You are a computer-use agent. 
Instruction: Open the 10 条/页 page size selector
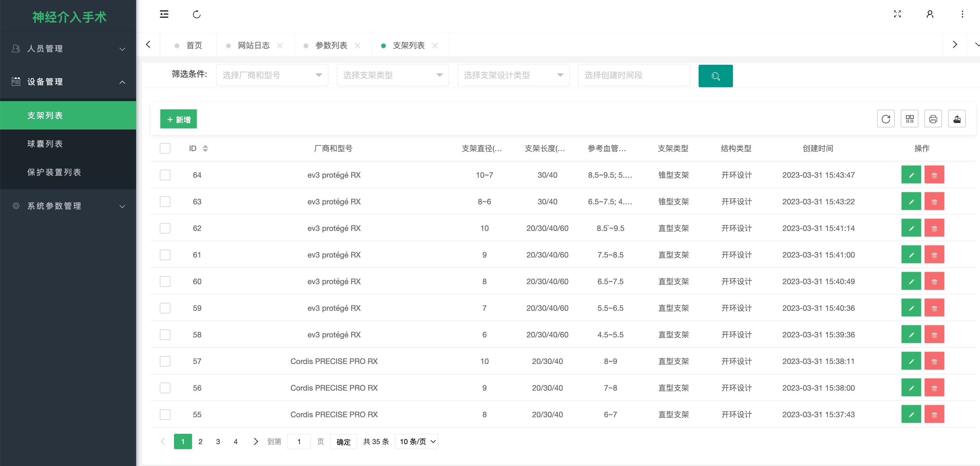pyautogui.click(x=416, y=441)
